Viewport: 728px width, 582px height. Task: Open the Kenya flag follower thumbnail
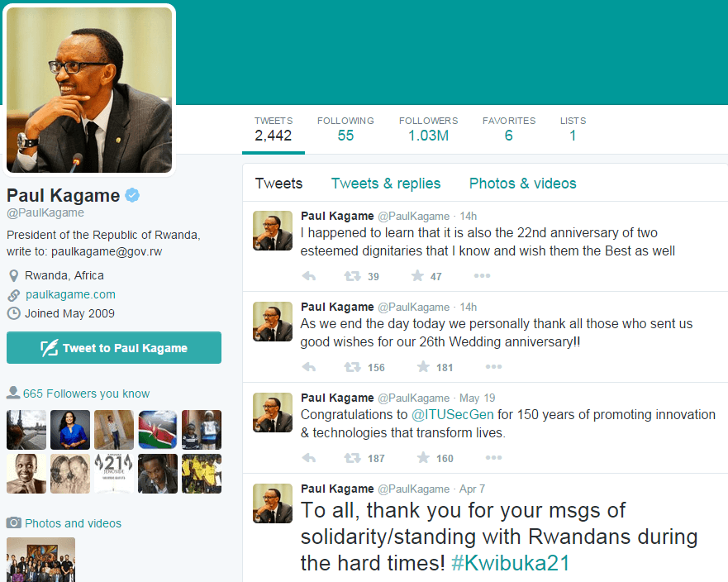tap(158, 430)
